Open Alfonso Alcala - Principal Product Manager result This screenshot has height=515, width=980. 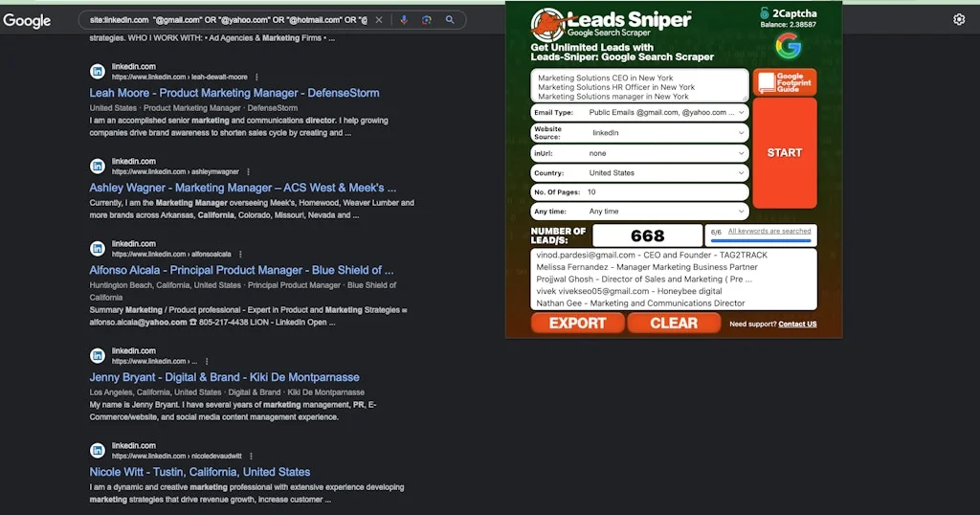click(241, 270)
